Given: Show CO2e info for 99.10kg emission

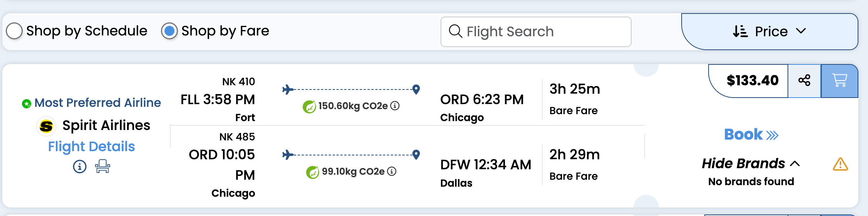Looking at the screenshot, I should click(392, 171).
